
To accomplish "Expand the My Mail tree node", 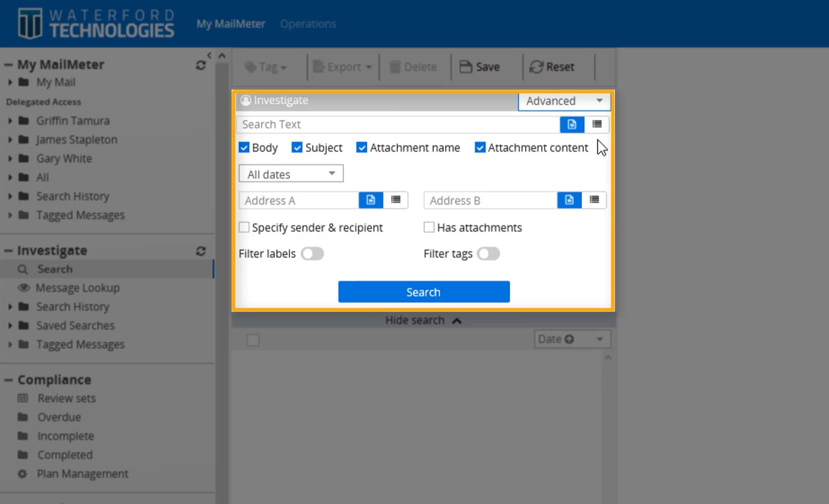I will (10, 82).
